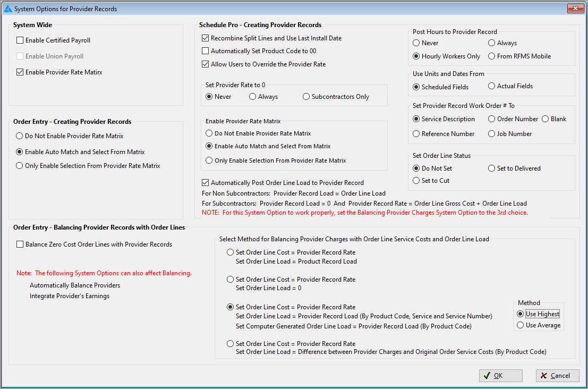The width and height of the screenshot is (588, 389).
Task: Click Cancel to discard changes
Action: 557,375
